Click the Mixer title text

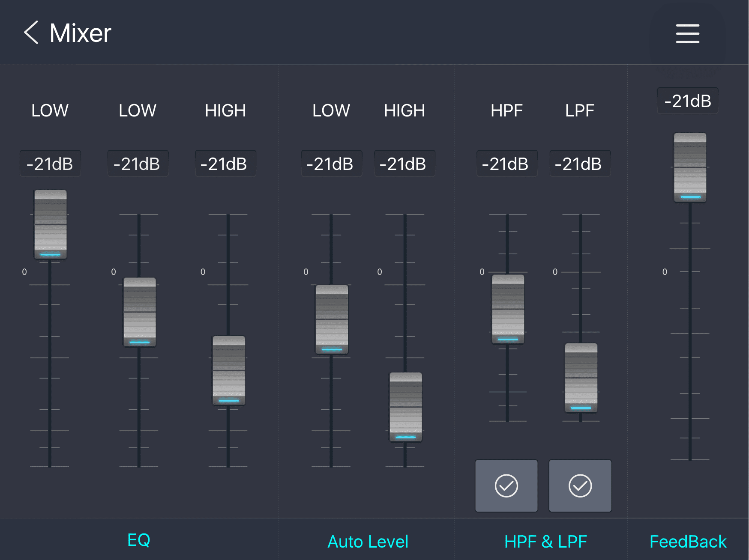coord(81,33)
